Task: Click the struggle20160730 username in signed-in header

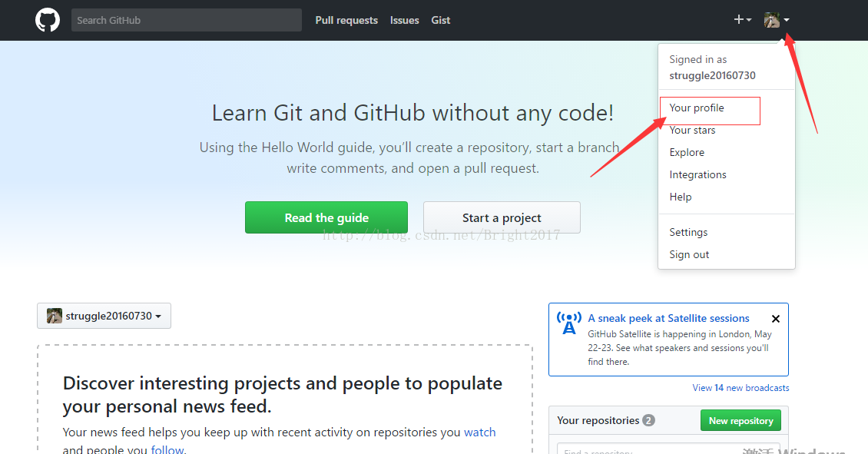Action: 712,75
